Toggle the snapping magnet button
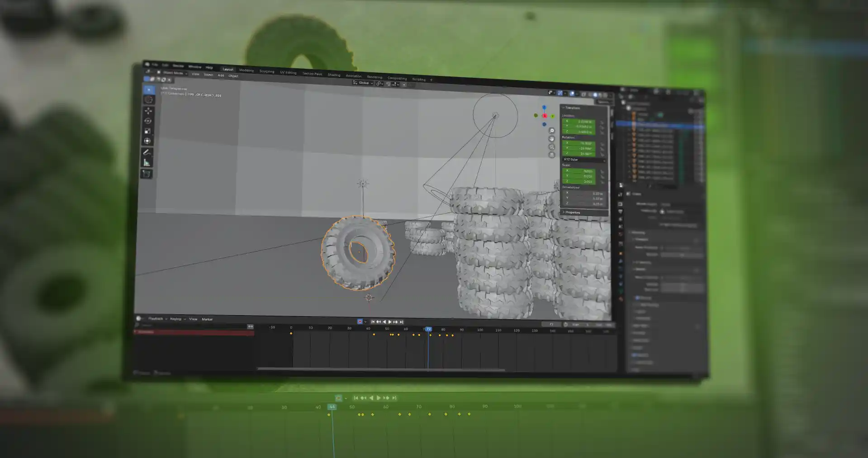This screenshot has width=868, height=458. pyautogui.click(x=389, y=84)
